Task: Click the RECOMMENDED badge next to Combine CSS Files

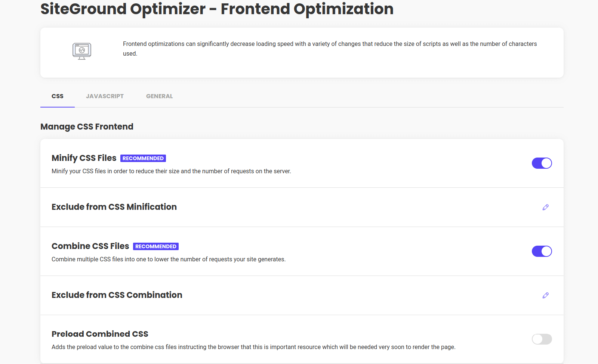Action: 155,246
